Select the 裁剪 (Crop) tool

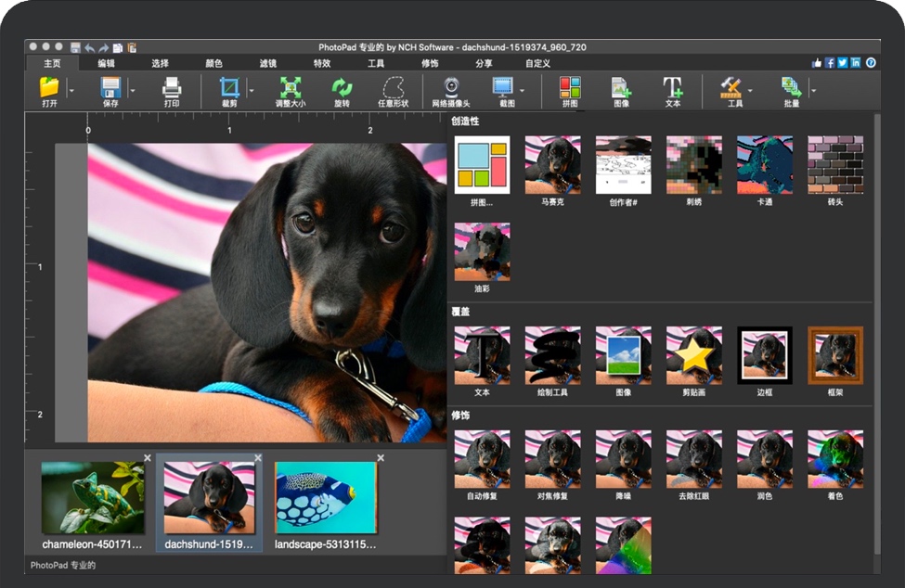(x=228, y=88)
